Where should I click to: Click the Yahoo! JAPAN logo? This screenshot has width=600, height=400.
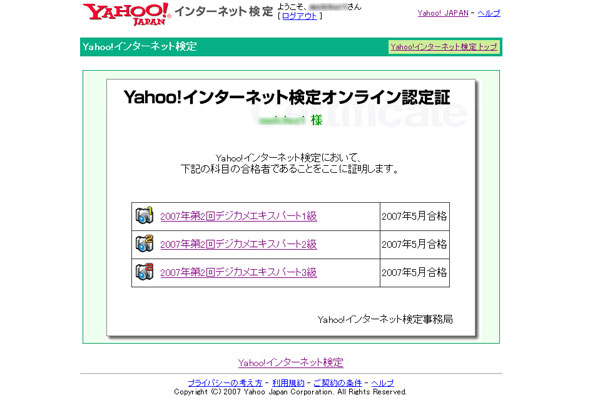coord(127,14)
